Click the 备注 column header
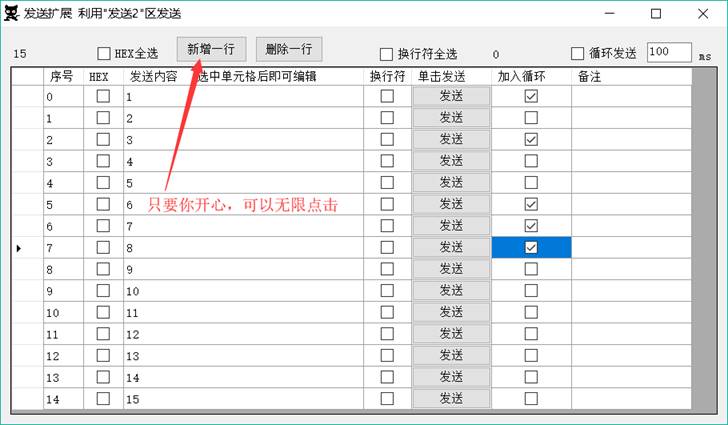Screen dimensions: 728x425 (630, 76)
